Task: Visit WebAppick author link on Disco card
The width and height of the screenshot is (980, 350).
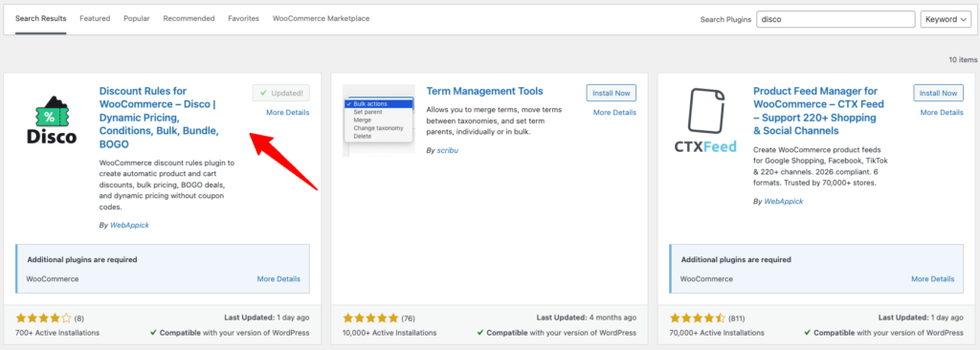Action: 129,225
